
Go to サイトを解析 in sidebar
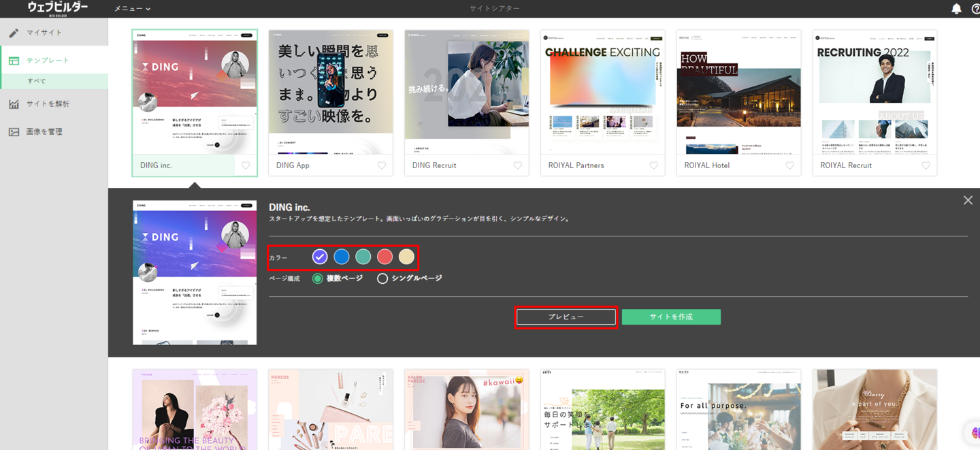coord(48,104)
